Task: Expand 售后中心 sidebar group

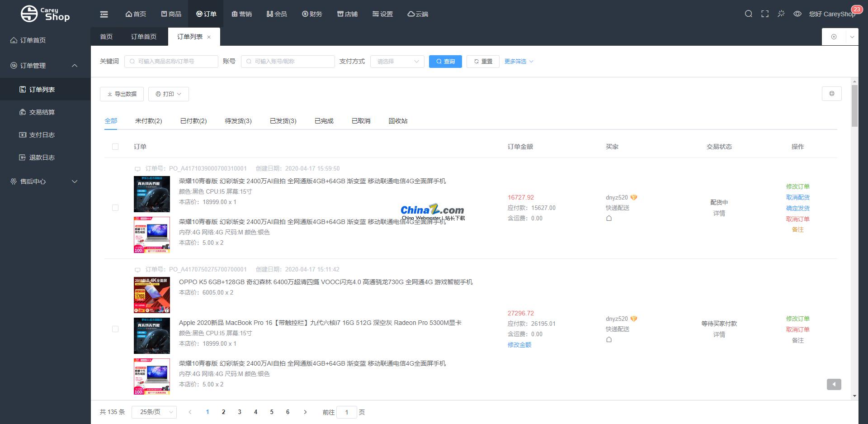Action: click(x=45, y=181)
